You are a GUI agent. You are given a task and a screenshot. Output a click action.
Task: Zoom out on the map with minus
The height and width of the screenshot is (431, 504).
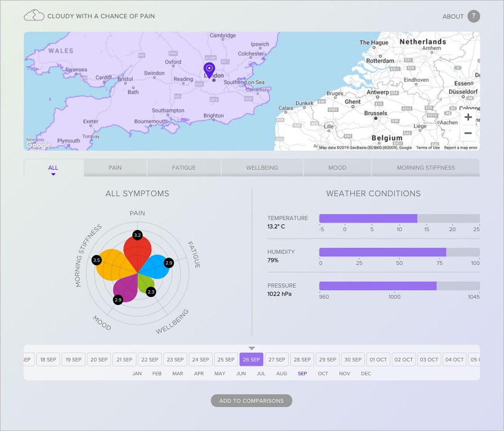468,133
